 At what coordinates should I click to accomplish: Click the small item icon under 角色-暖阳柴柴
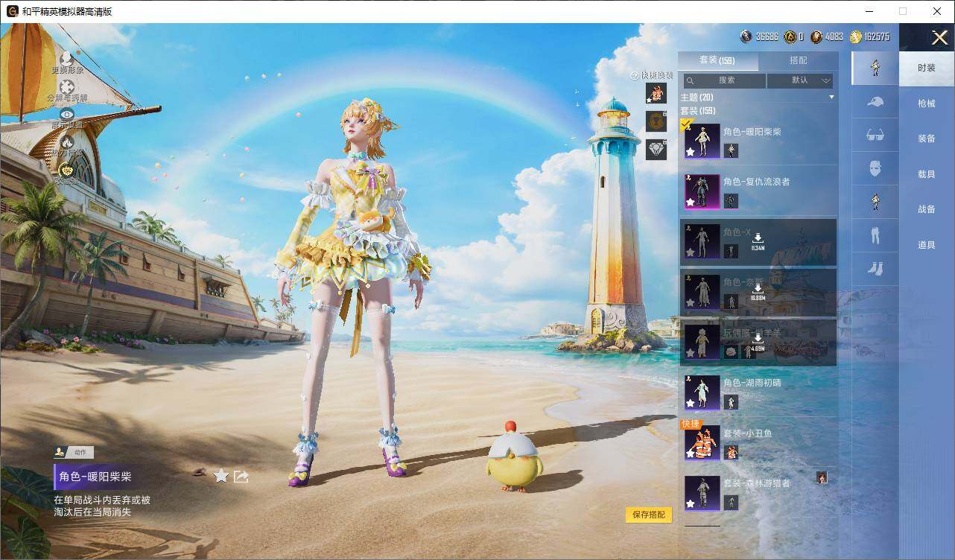point(732,151)
